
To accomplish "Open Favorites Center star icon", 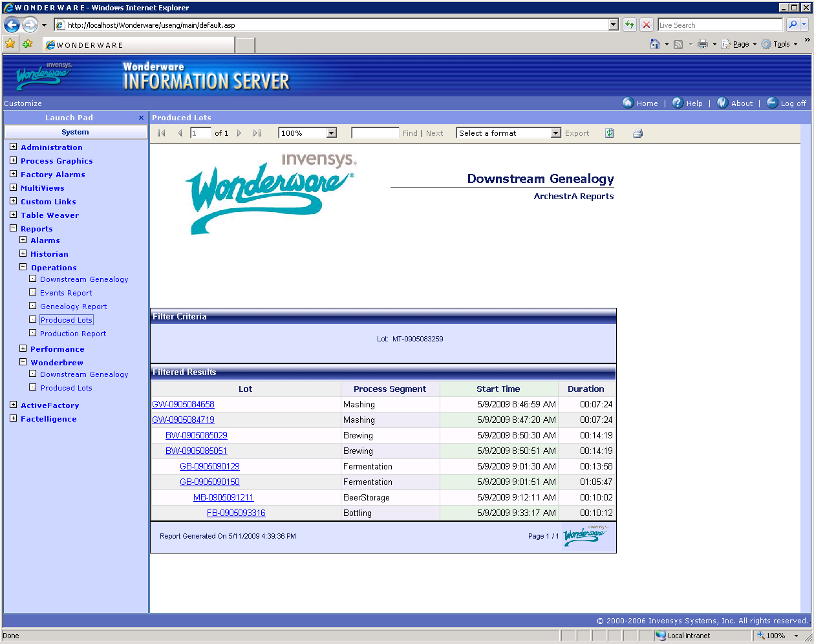I will [10, 44].
